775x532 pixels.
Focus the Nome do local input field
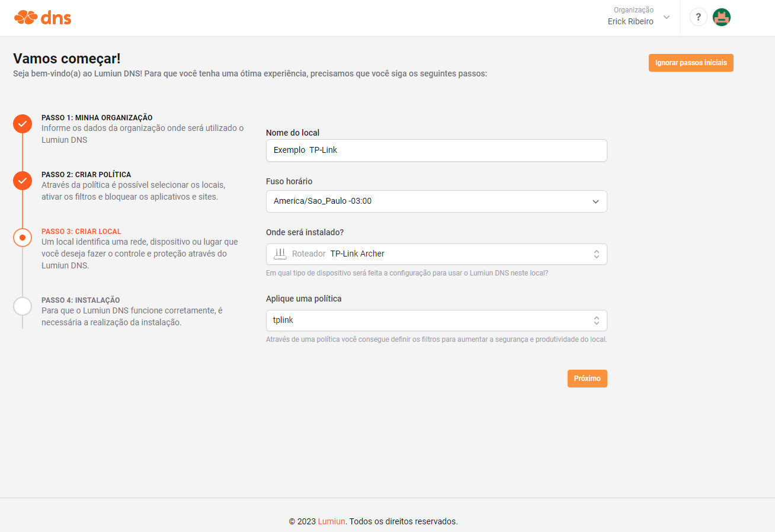click(436, 150)
